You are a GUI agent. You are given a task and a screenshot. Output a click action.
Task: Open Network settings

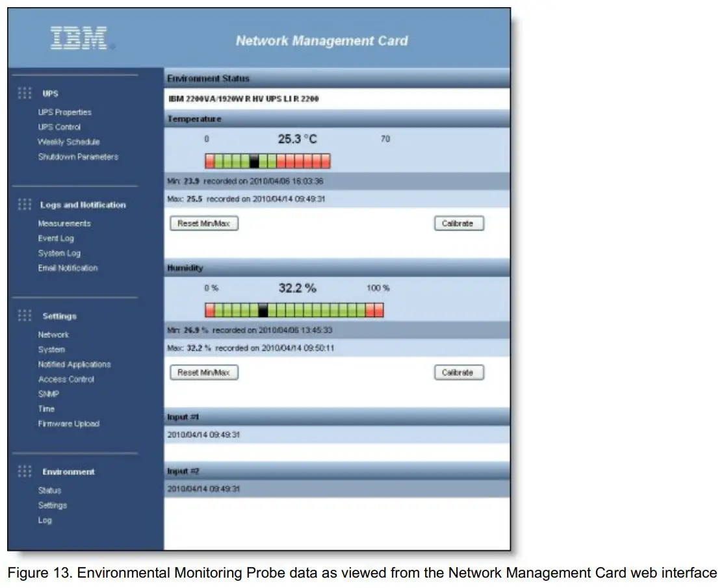[x=53, y=334]
